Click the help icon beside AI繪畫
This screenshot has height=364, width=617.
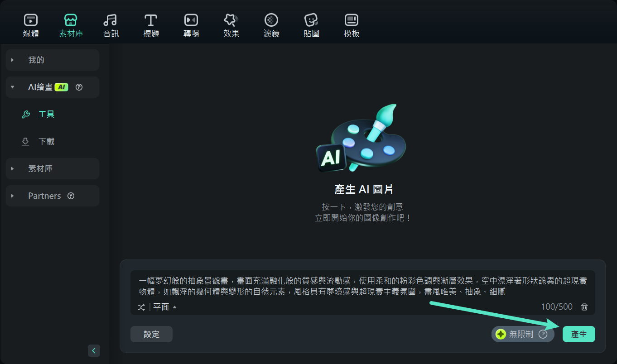point(79,87)
